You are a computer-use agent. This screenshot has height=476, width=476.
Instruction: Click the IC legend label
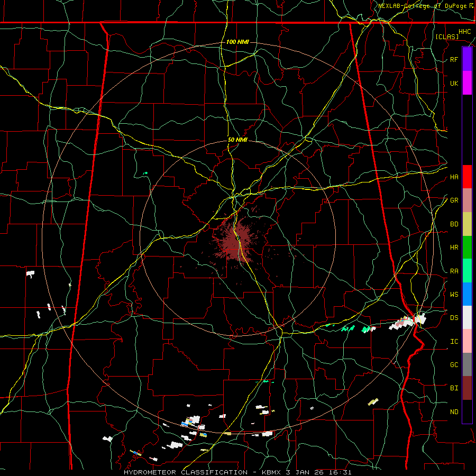point(454,341)
